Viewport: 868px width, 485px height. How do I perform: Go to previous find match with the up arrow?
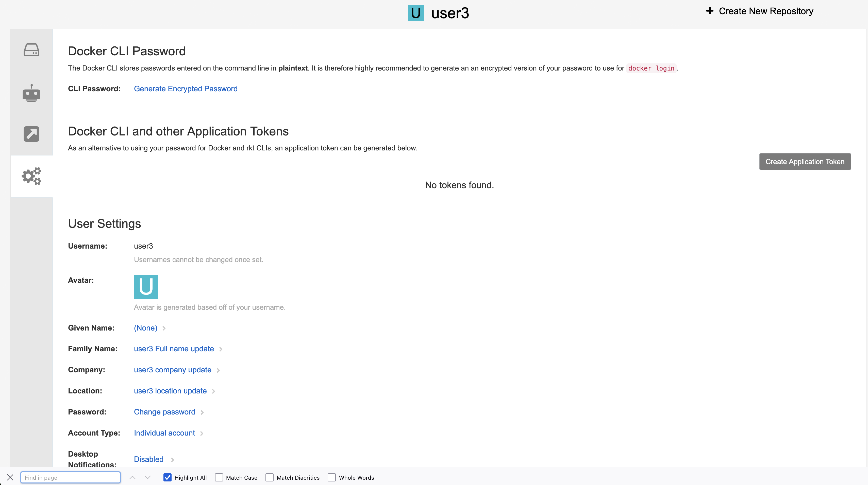pyautogui.click(x=132, y=477)
